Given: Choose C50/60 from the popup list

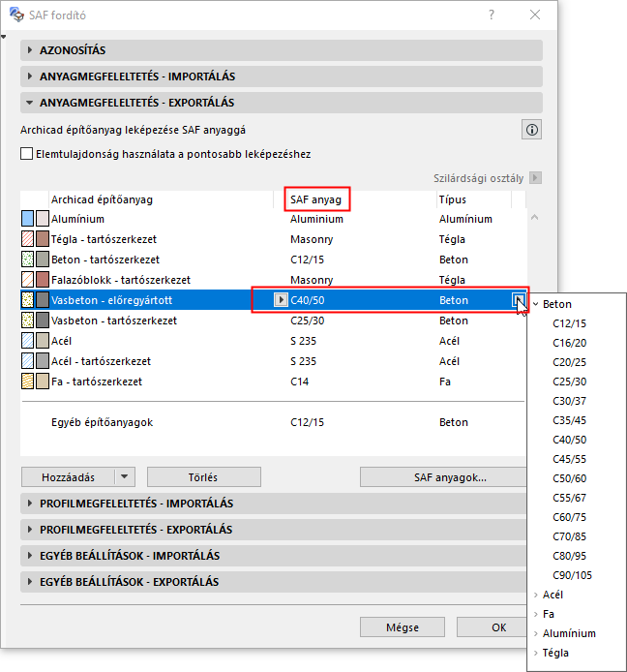Looking at the screenshot, I should (569, 478).
